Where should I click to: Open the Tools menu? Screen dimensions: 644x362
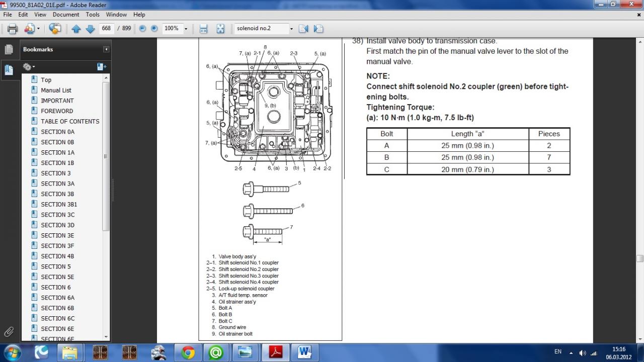click(x=93, y=15)
